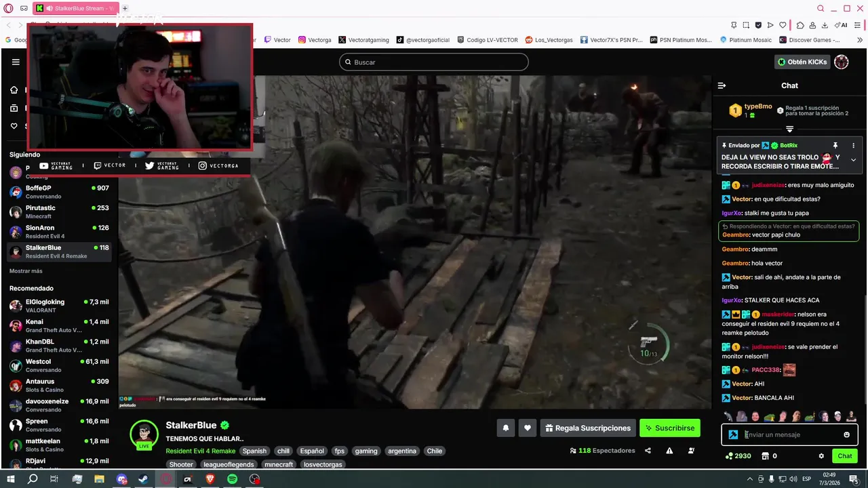Click the moderator hammer icon in message box
This screenshot has width=868, height=488.
(733, 434)
